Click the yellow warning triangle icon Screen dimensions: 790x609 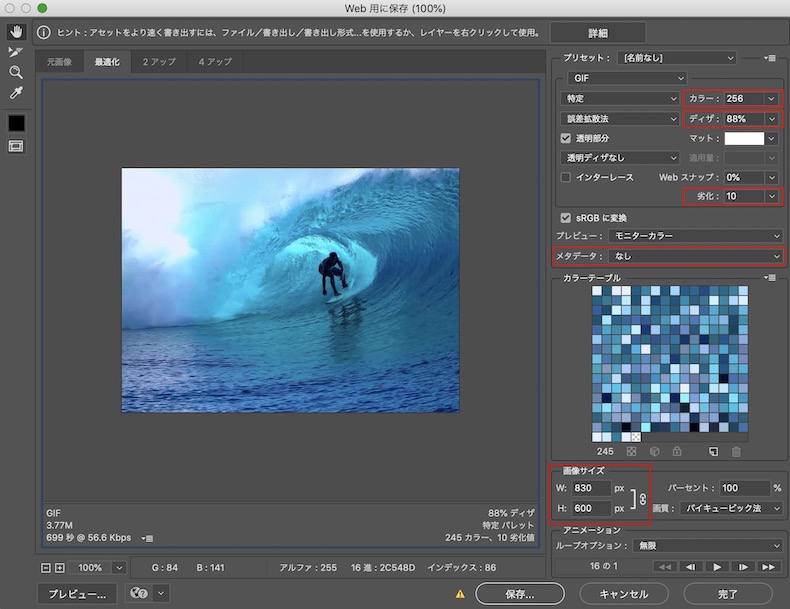coord(460,594)
